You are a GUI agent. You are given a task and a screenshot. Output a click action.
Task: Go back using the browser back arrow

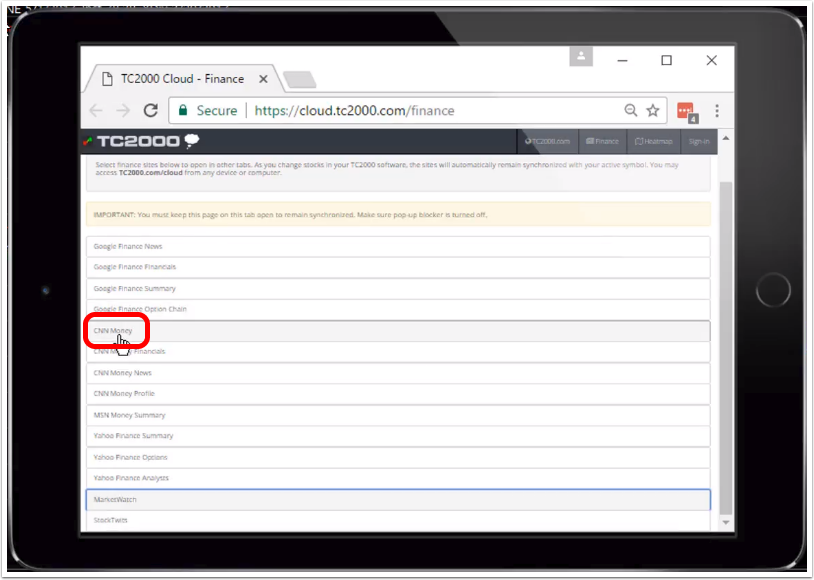click(96, 110)
